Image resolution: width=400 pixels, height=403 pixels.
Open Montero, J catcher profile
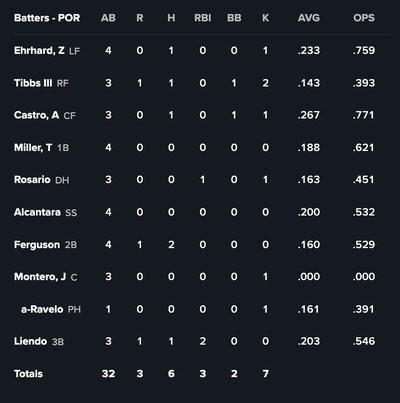[x=40, y=277]
